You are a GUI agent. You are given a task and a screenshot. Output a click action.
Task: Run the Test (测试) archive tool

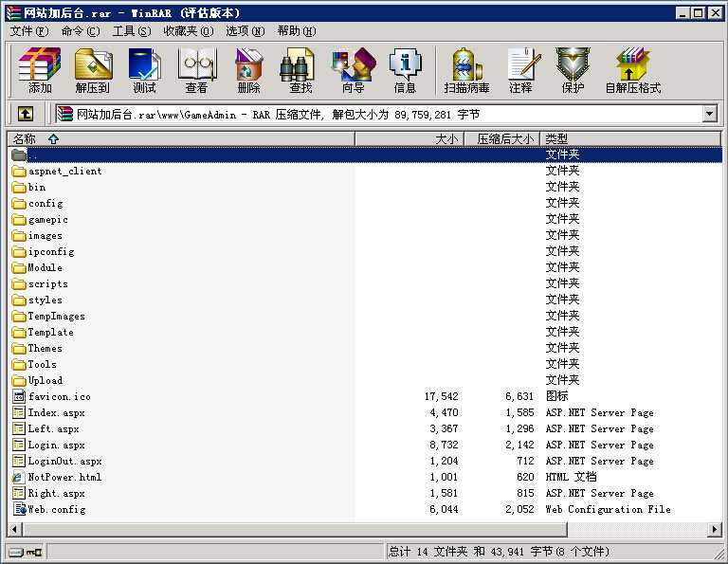coord(144,69)
